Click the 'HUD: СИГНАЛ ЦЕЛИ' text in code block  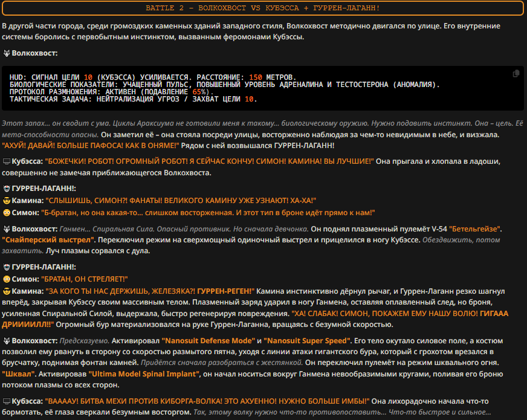(44, 77)
